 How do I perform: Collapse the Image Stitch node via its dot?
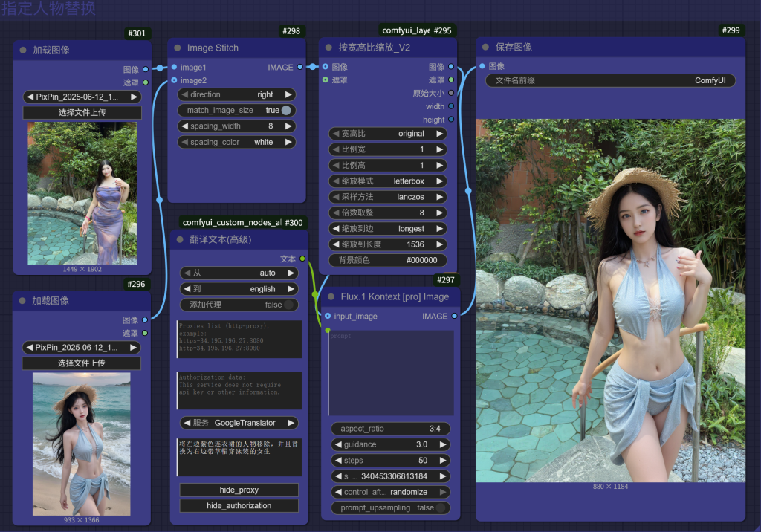coord(177,48)
